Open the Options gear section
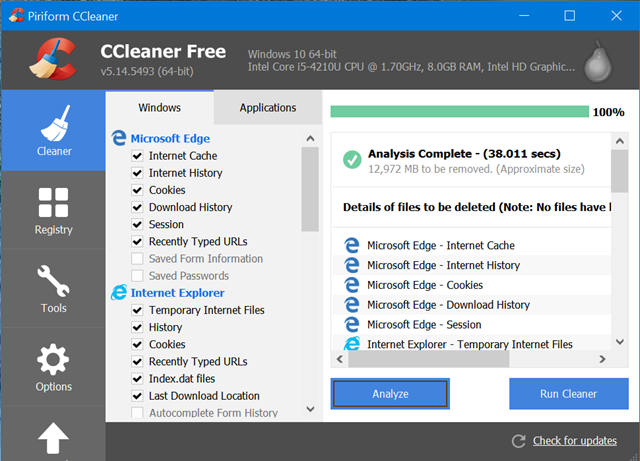640x461 pixels. [x=53, y=359]
